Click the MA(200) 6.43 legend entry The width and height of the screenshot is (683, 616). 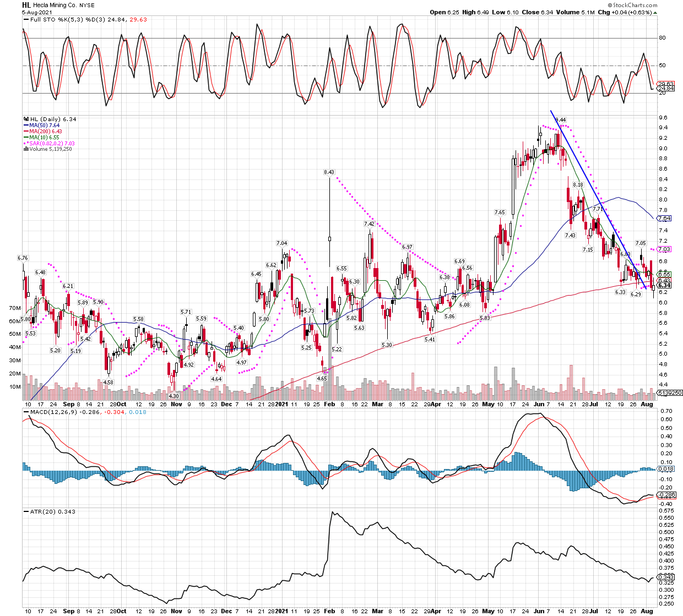click(46, 132)
